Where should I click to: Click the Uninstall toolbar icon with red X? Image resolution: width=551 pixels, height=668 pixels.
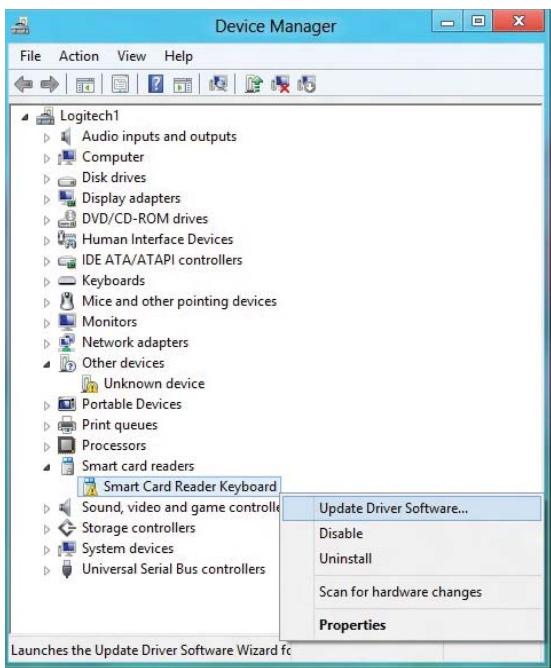pos(280,84)
